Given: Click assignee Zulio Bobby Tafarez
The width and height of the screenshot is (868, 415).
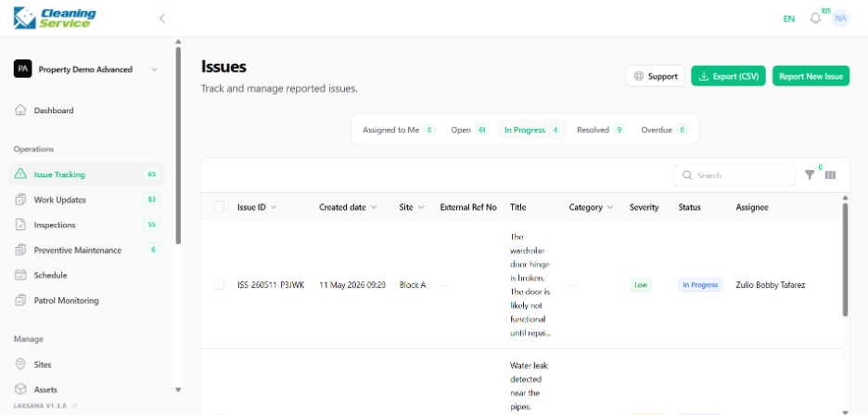Looking at the screenshot, I should 770,285.
